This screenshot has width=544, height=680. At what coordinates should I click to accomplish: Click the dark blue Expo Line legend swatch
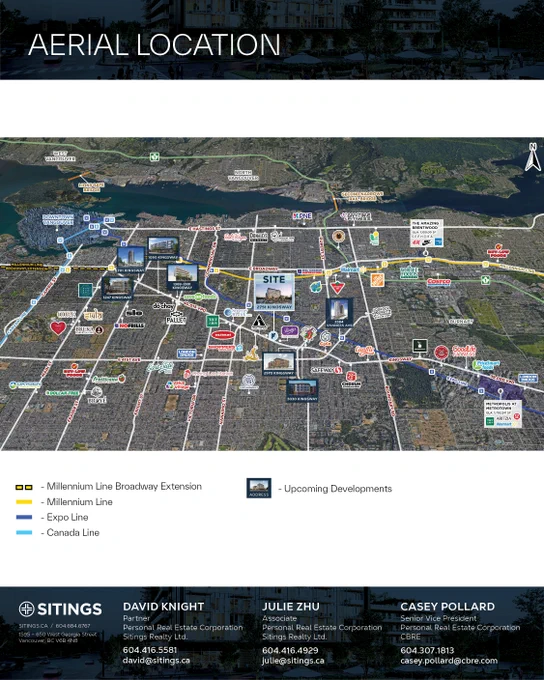click(24, 517)
